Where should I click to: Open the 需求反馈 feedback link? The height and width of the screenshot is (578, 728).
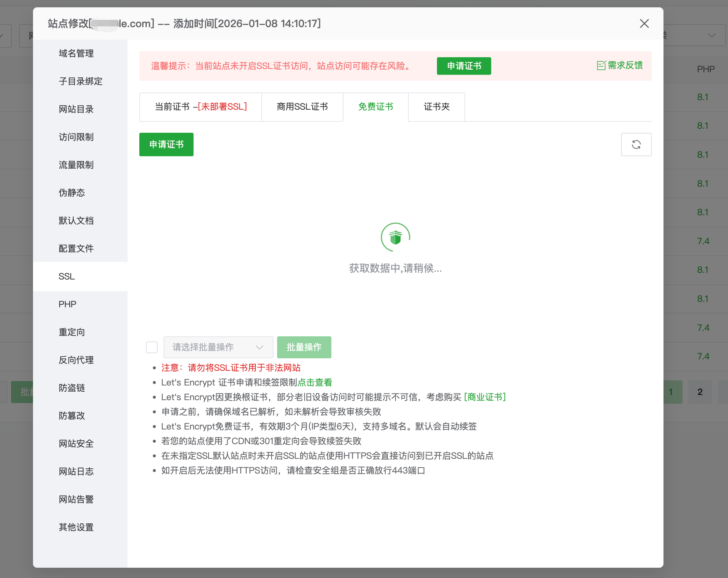[x=620, y=65]
